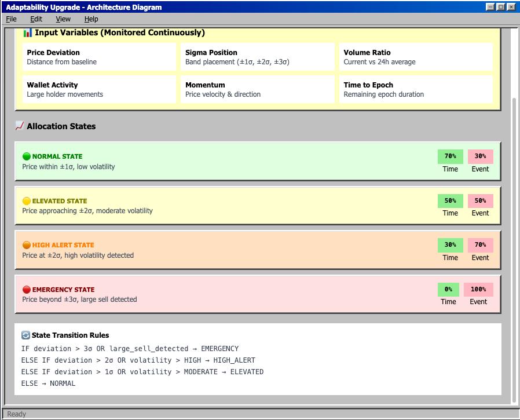Viewport: 520px width, 420px height.
Task: Maximize the Architecture Diagram window
Action: point(501,6)
